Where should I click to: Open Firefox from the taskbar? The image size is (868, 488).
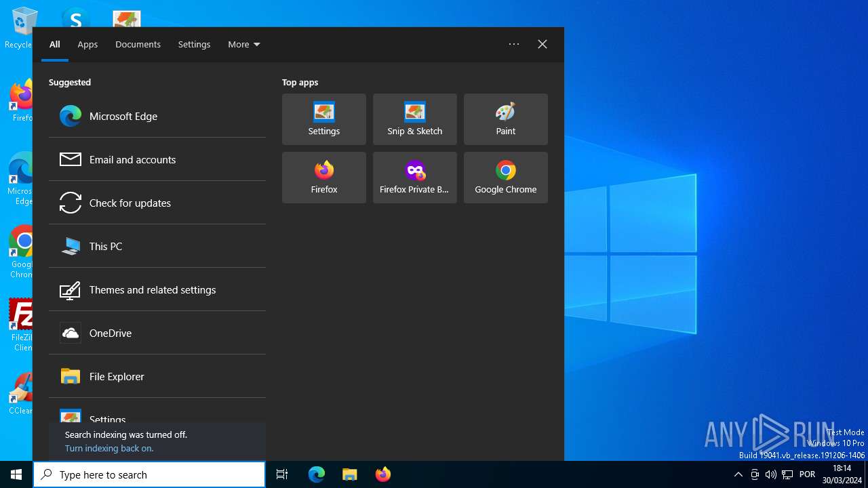tap(383, 474)
